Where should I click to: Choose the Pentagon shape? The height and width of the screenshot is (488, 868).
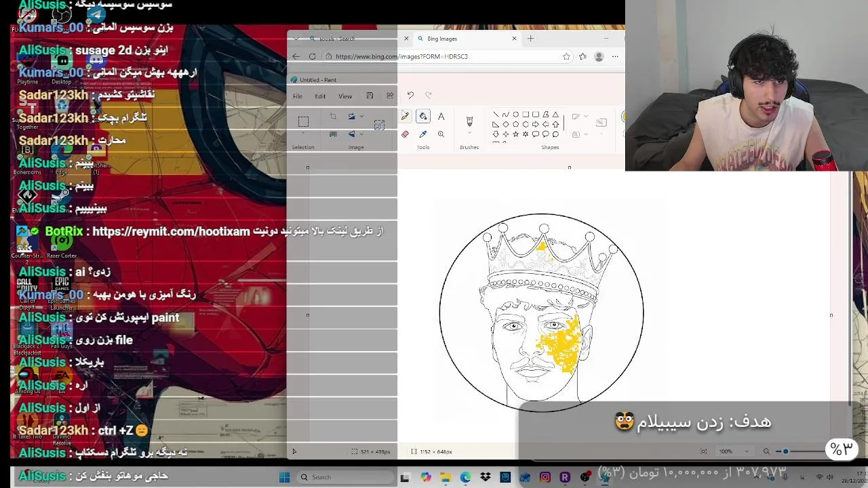click(x=515, y=125)
